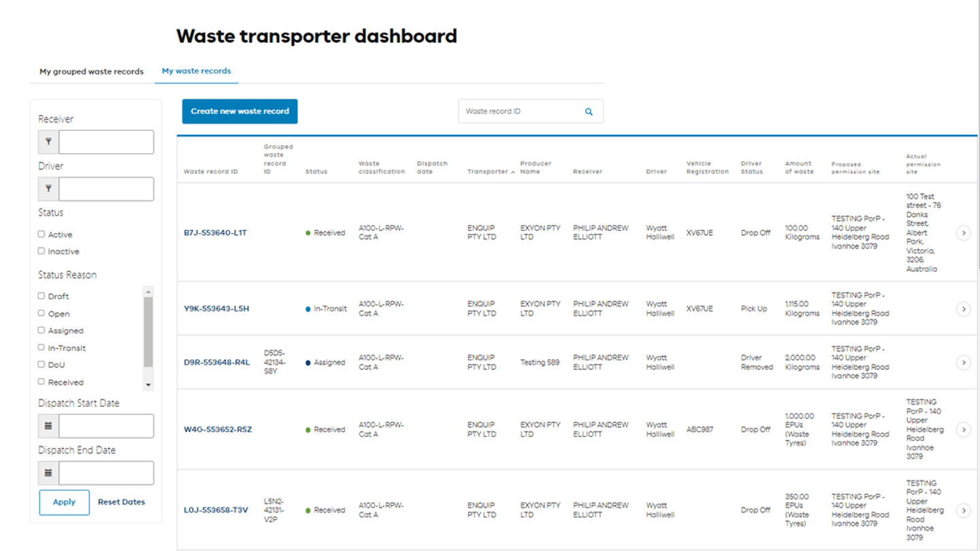Image resolution: width=980 pixels, height=551 pixels.
Task: Check the In-Transit status reason filter
Action: 42,348
